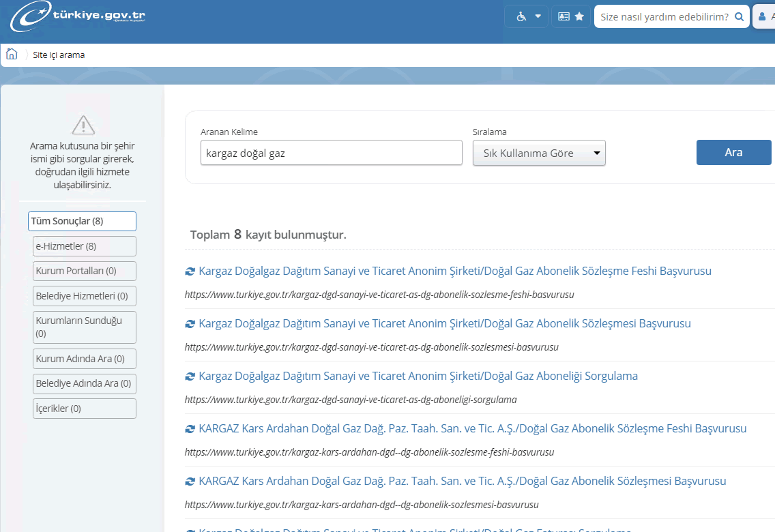Filter results by 'Kurum Portalları (0)'
Image resolution: width=775 pixels, height=532 pixels.
85,271
